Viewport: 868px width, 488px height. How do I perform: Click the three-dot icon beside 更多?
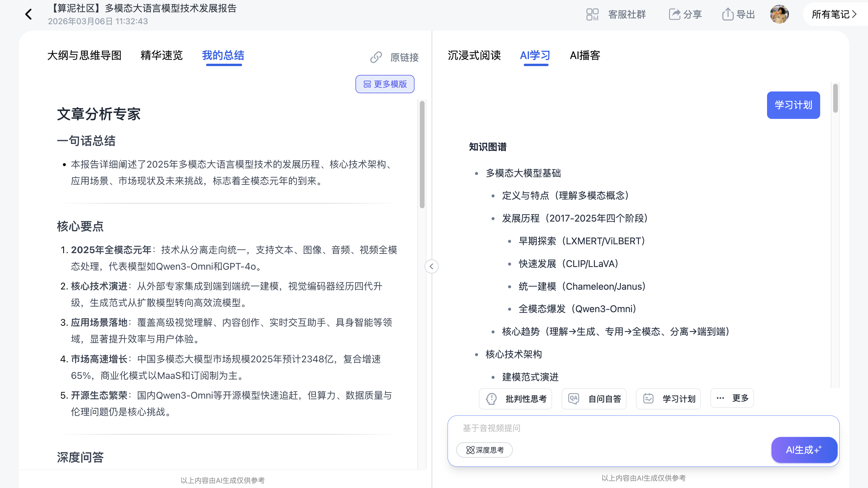click(720, 398)
